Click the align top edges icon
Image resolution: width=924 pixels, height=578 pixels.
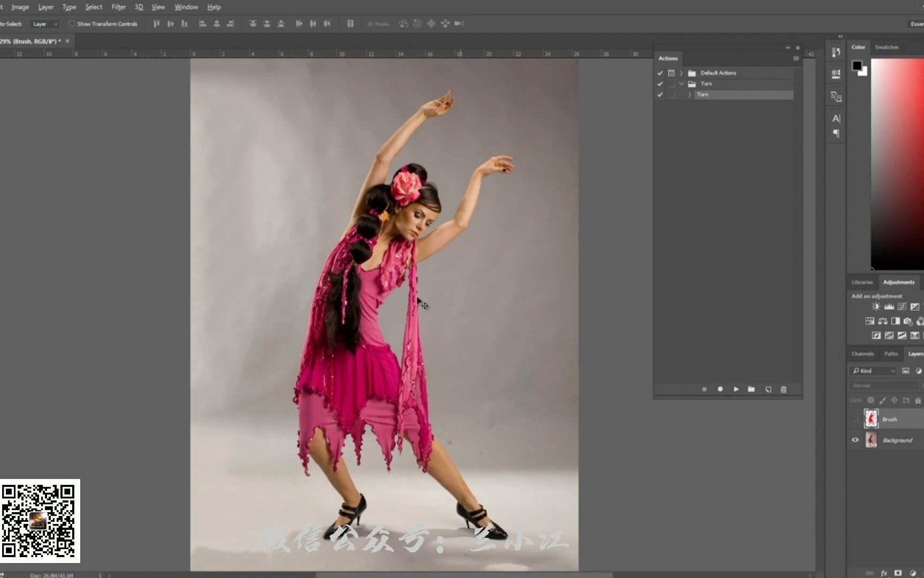click(x=157, y=24)
